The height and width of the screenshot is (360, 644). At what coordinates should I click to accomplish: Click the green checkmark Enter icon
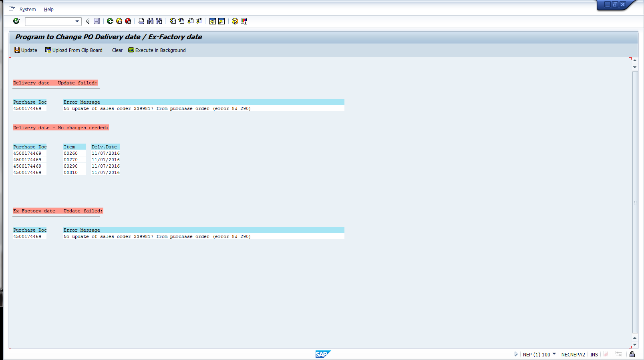[16, 21]
